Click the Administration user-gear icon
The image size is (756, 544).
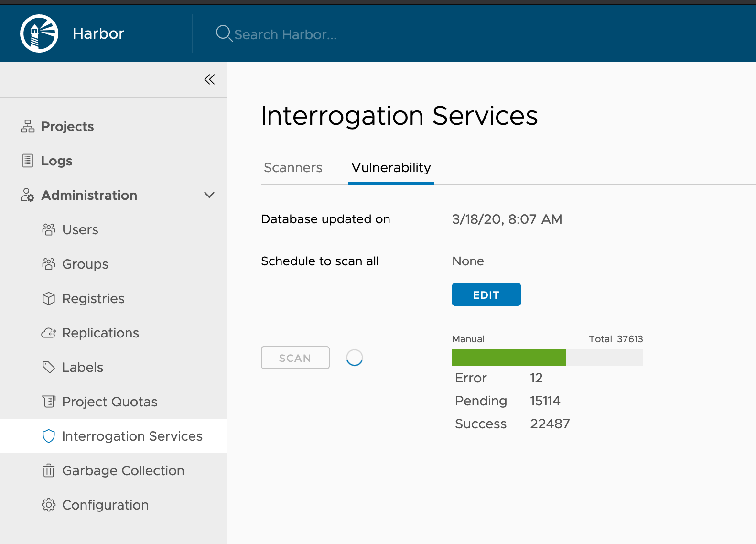[28, 195]
